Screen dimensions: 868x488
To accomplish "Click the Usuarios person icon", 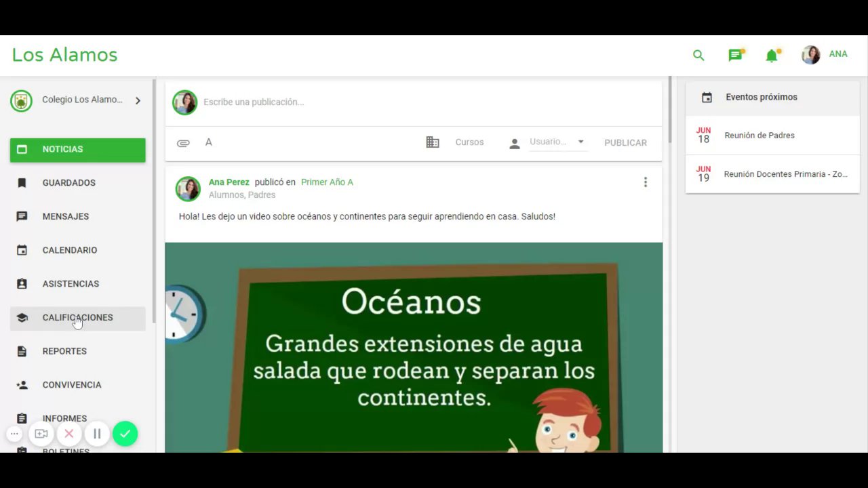I will click(514, 143).
